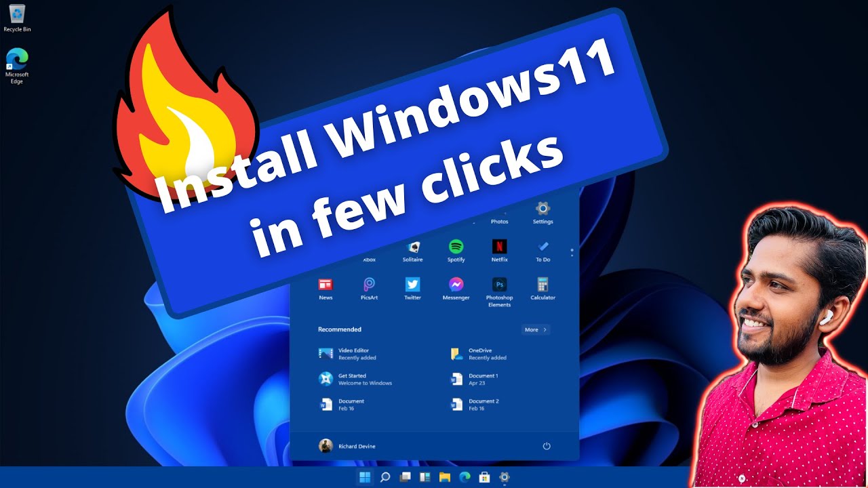Open recommended Video Editor item
Viewport: 868px width, 488px height.
pos(348,354)
